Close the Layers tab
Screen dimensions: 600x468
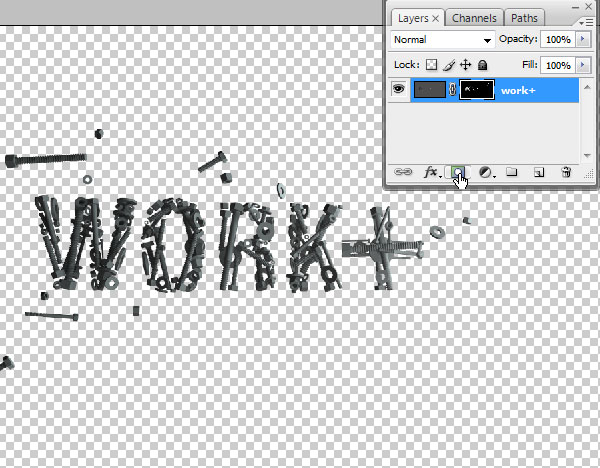coord(435,18)
